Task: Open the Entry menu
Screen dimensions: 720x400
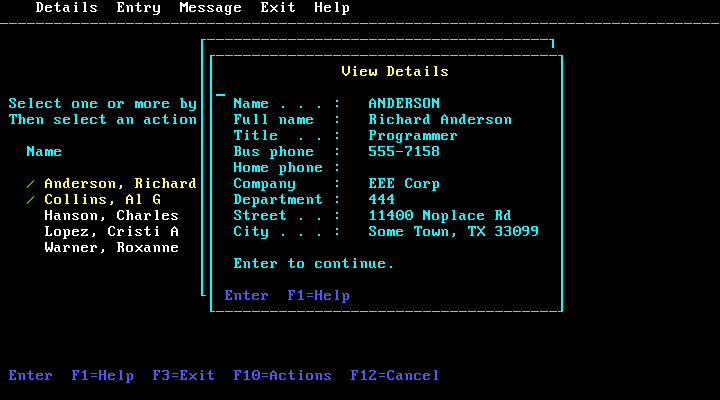Action: click(138, 8)
